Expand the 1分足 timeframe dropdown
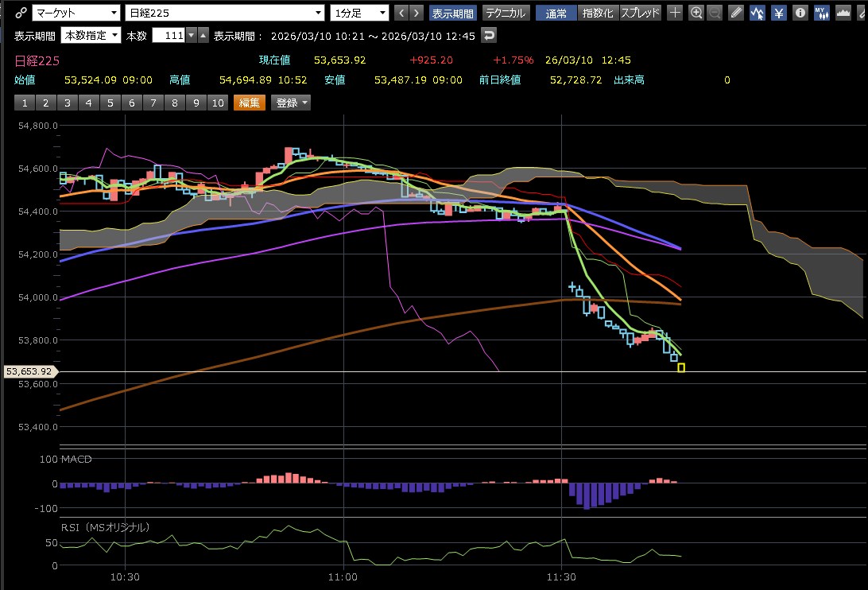 (360, 13)
